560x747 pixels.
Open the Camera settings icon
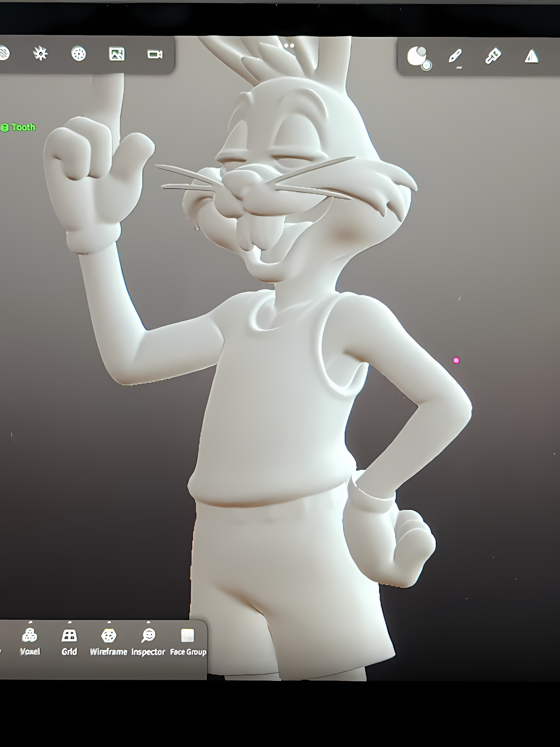pos(155,55)
